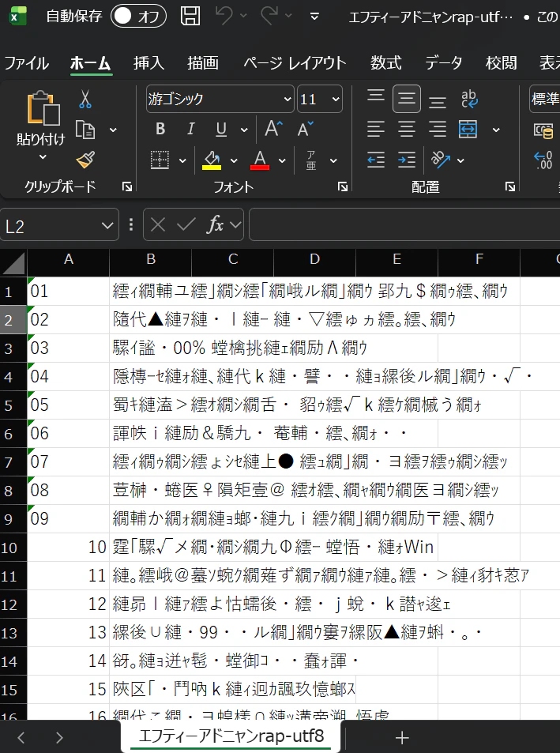The width and height of the screenshot is (560, 753).
Task: Click the Underline U button
Action: point(220,129)
